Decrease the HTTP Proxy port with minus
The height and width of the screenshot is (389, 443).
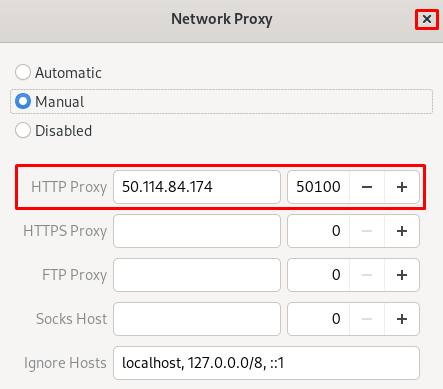pyautogui.click(x=367, y=187)
